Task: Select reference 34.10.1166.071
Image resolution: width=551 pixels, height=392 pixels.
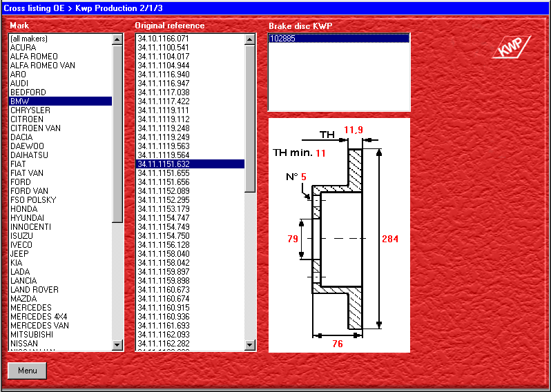Action: (190, 39)
